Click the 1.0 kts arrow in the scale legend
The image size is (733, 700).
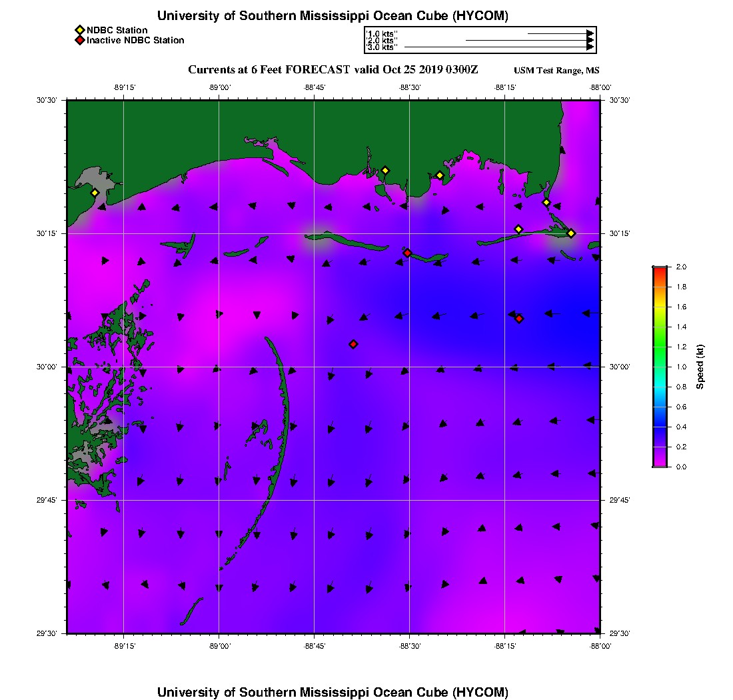click(561, 34)
